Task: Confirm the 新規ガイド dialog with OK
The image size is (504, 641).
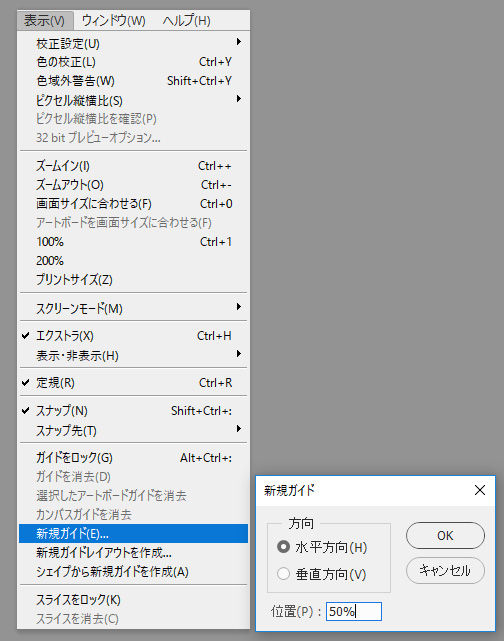Action: [445, 536]
